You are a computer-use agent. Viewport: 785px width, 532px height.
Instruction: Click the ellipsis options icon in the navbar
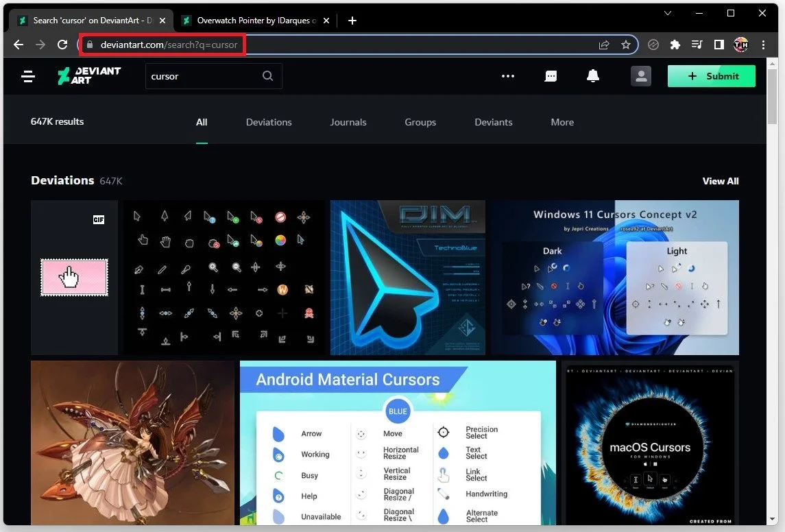pos(507,76)
